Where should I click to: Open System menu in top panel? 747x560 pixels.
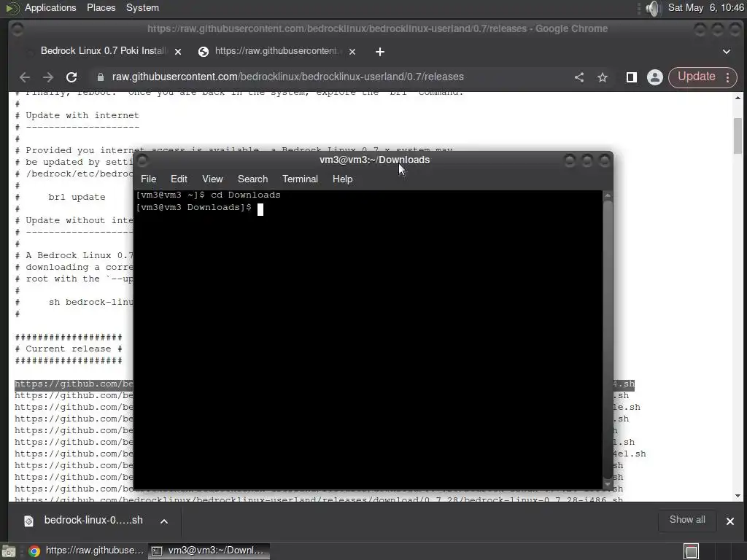142,7
